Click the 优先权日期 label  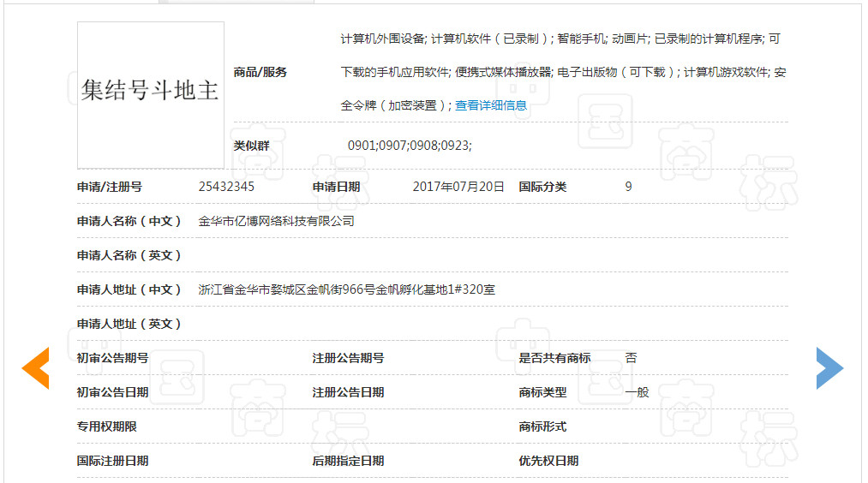(548, 461)
